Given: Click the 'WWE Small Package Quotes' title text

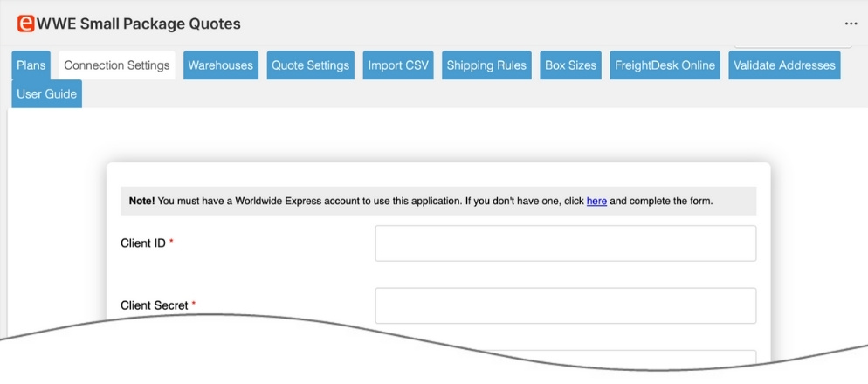Looking at the screenshot, I should 138,24.
